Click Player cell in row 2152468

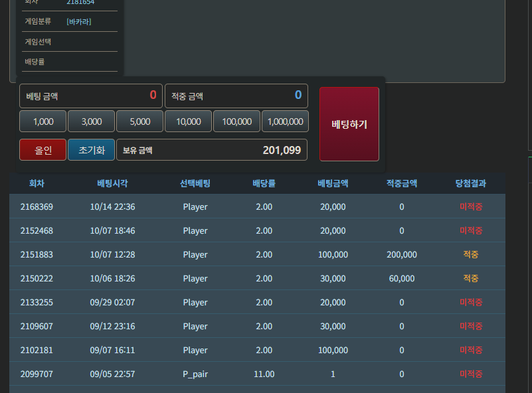point(195,231)
